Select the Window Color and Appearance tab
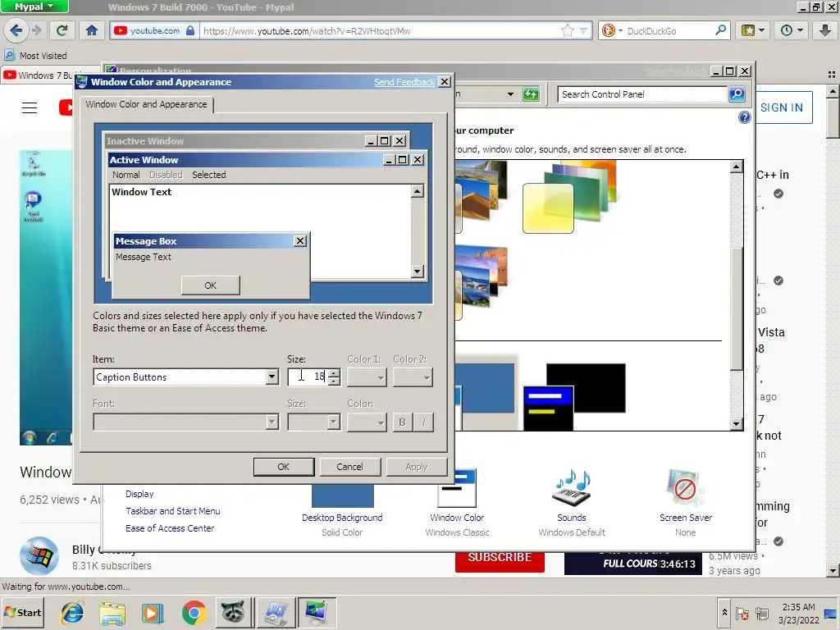Screen dimensions: 840x630 click(x=146, y=104)
